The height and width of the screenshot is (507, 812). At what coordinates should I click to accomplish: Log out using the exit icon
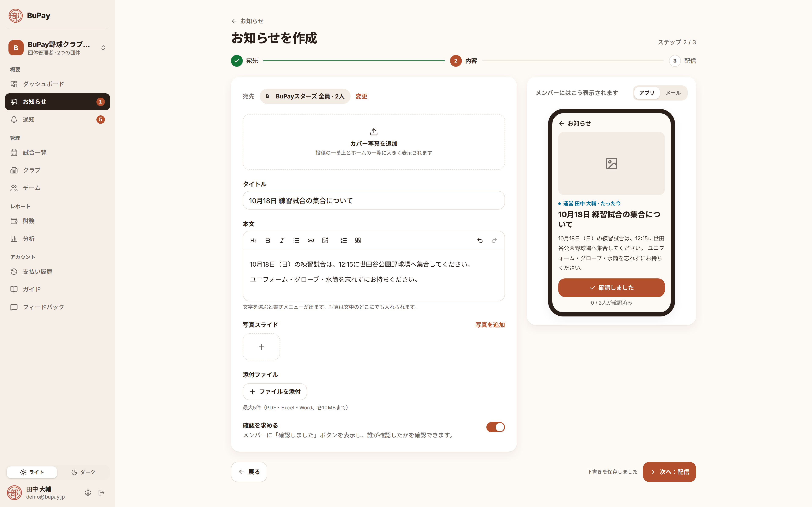click(102, 493)
